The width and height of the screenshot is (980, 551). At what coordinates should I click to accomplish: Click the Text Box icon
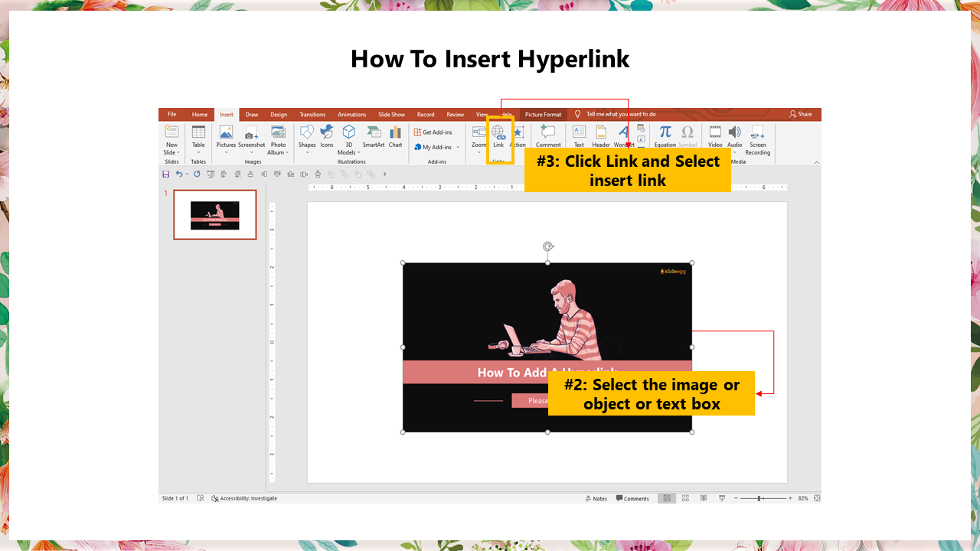click(579, 132)
